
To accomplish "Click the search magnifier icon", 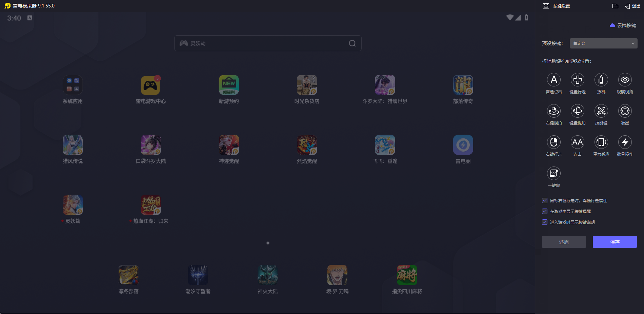I will coord(353,43).
